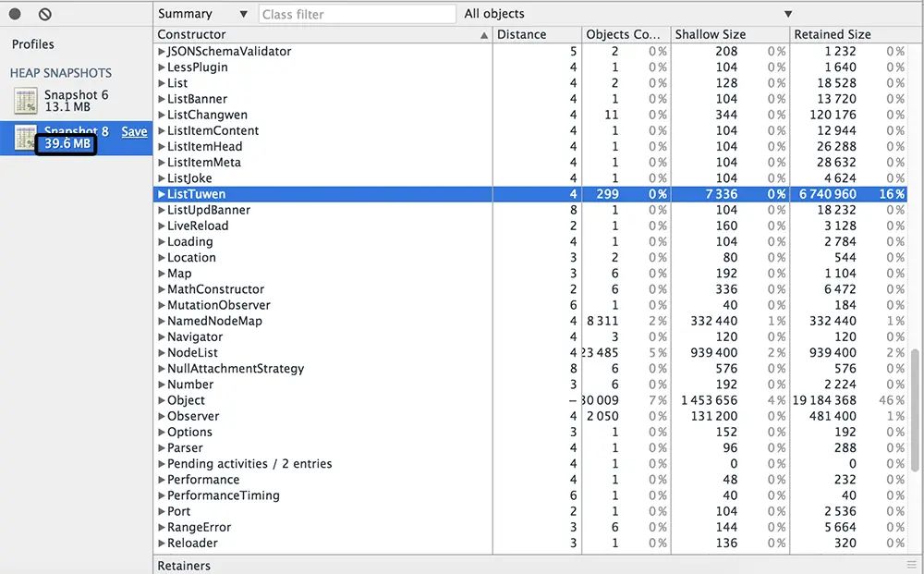924x574 pixels.
Task: Expand the ListTuwen constructor
Action: [x=163, y=194]
